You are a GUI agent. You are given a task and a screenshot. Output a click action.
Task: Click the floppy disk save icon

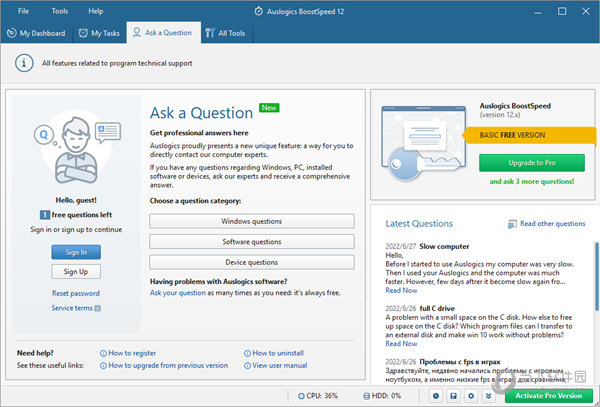[x=453, y=396]
